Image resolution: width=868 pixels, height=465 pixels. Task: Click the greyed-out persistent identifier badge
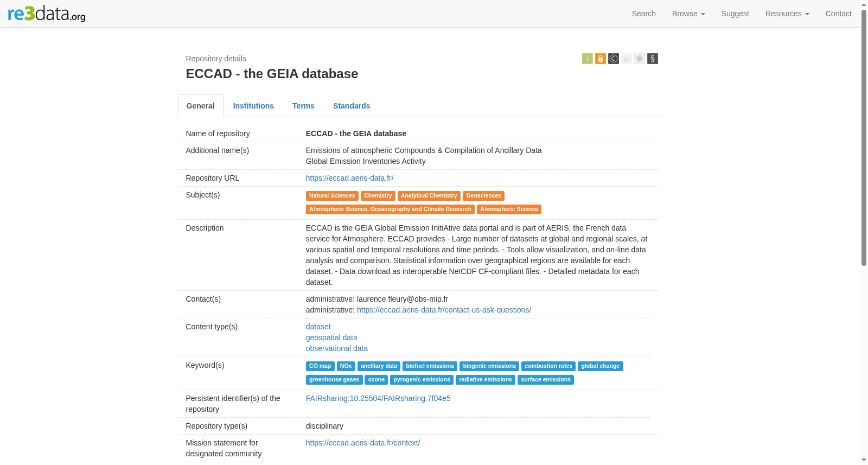coord(626,59)
